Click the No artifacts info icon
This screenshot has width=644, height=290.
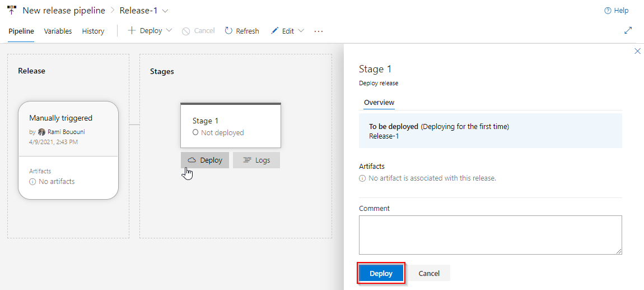(x=32, y=182)
